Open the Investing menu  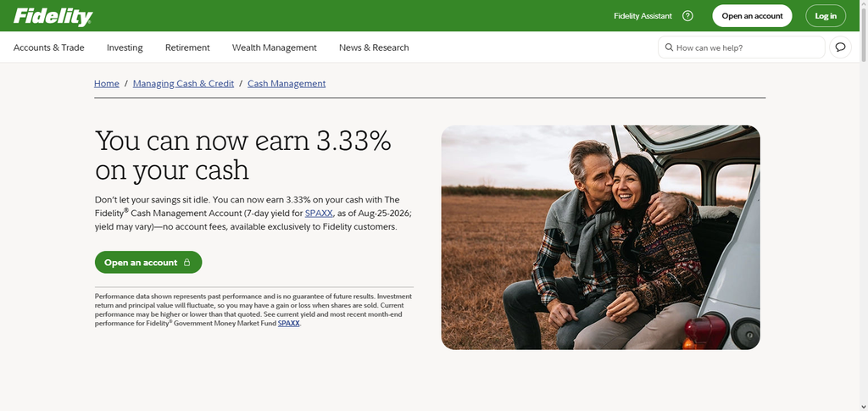pos(125,47)
